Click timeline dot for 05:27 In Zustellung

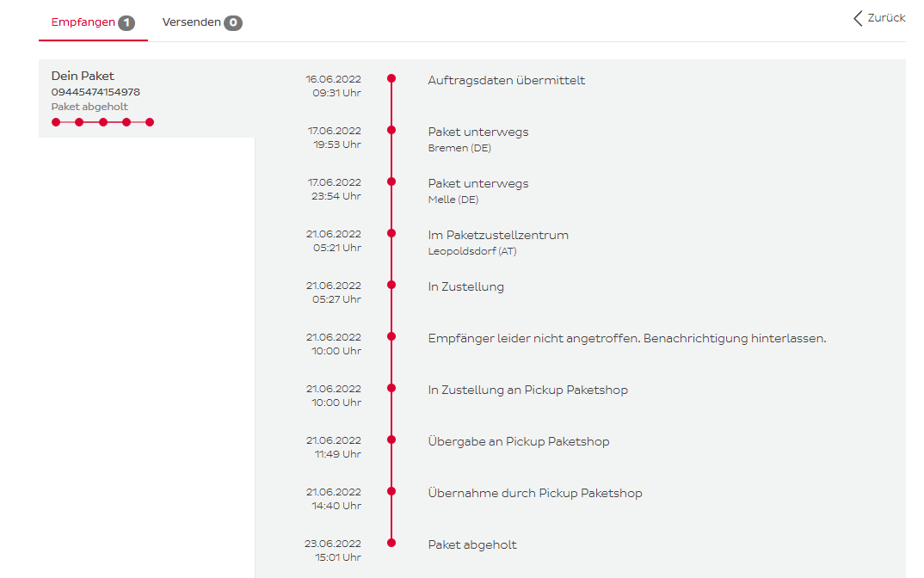(x=391, y=285)
